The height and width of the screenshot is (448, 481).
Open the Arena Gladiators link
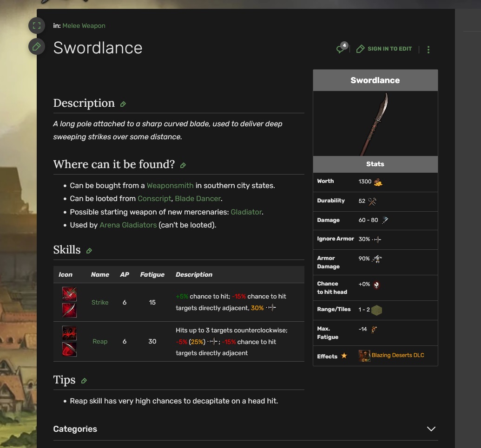click(128, 225)
